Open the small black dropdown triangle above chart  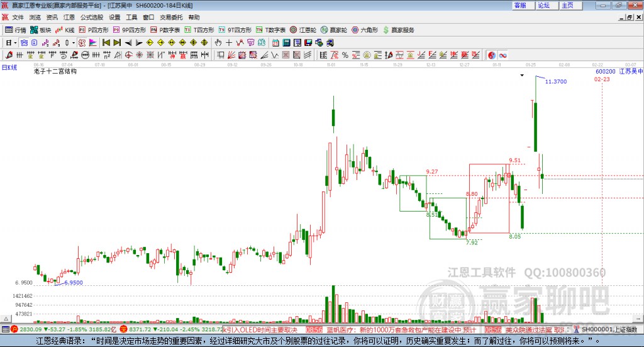coord(522,75)
